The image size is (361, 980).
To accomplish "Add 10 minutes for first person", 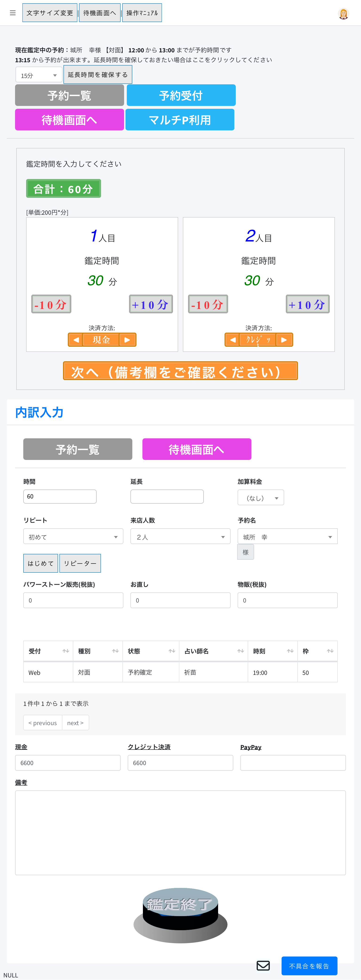I will pos(151,304).
